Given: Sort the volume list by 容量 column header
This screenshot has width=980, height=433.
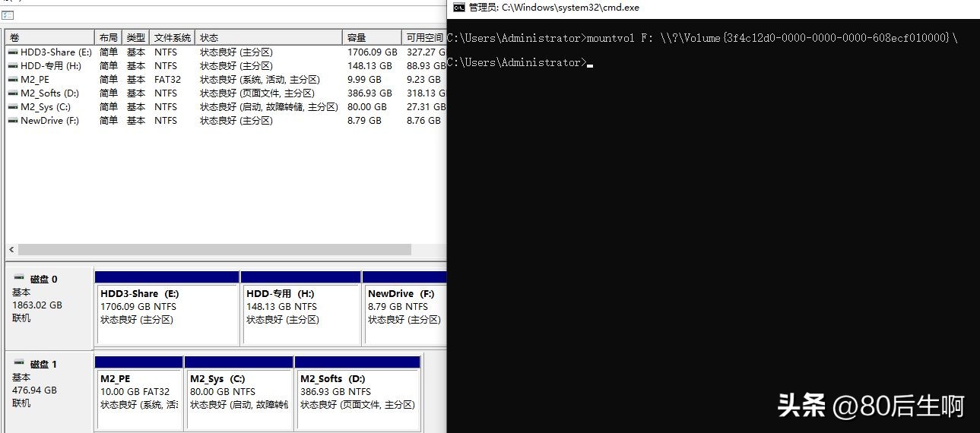Looking at the screenshot, I should point(372,37).
